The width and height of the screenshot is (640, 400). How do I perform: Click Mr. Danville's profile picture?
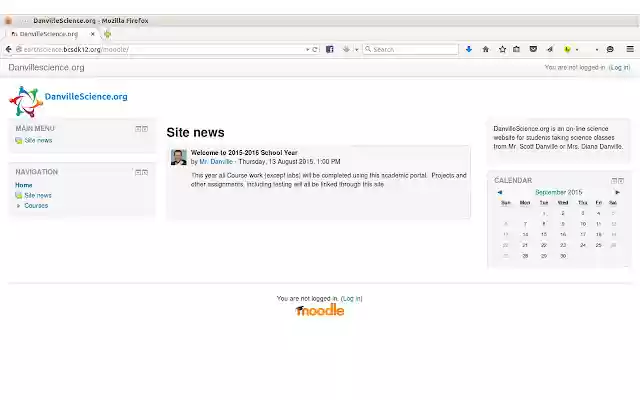pos(179,157)
